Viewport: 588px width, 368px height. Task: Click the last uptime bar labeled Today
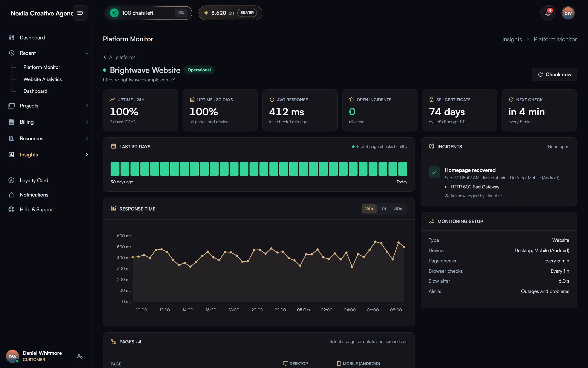point(403,169)
